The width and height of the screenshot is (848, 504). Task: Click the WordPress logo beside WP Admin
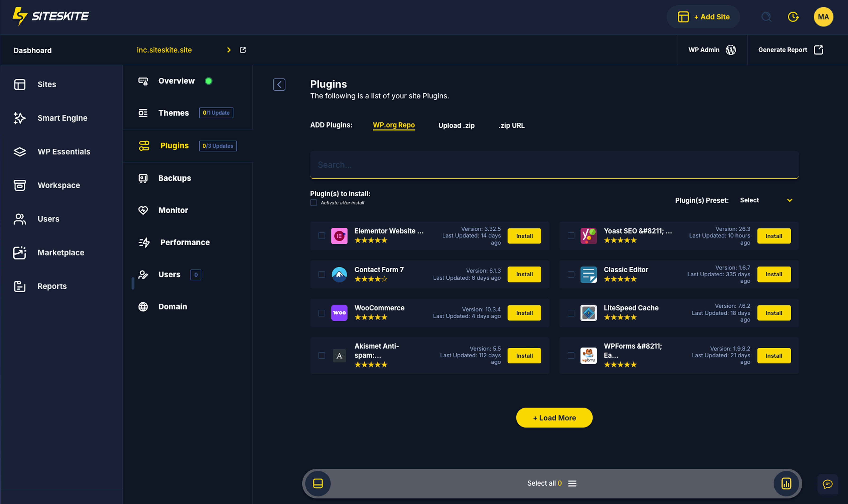731,50
